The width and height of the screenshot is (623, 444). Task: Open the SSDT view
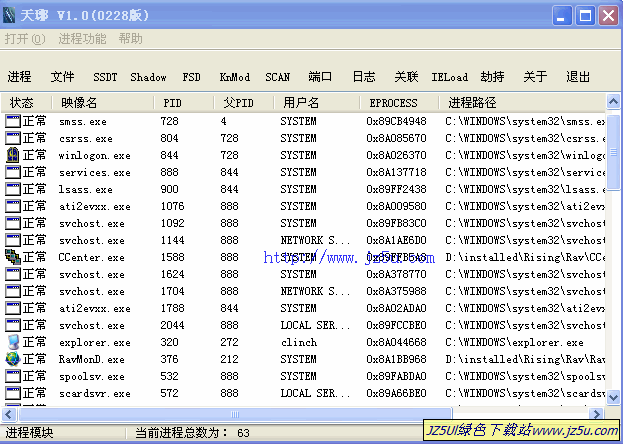105,77
